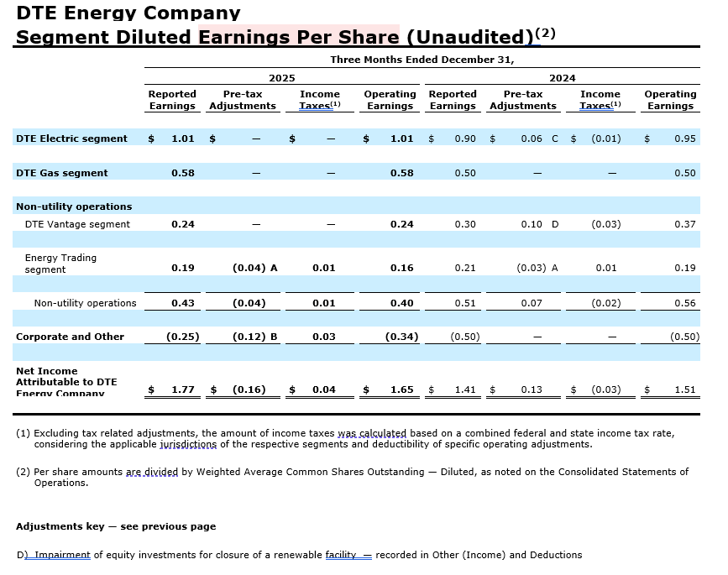
Task: Select the "DTE Electric segment" row label
Action: click(x=71, y=139)
